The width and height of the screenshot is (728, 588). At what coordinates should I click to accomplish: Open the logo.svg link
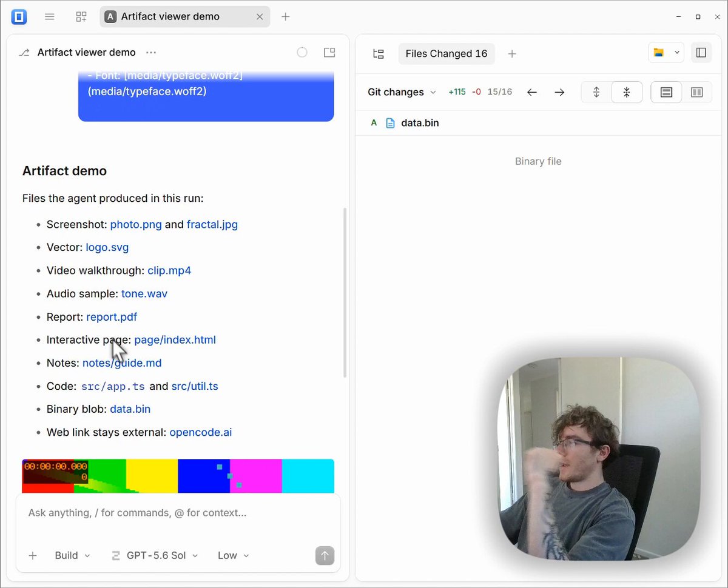click(107, 248)
